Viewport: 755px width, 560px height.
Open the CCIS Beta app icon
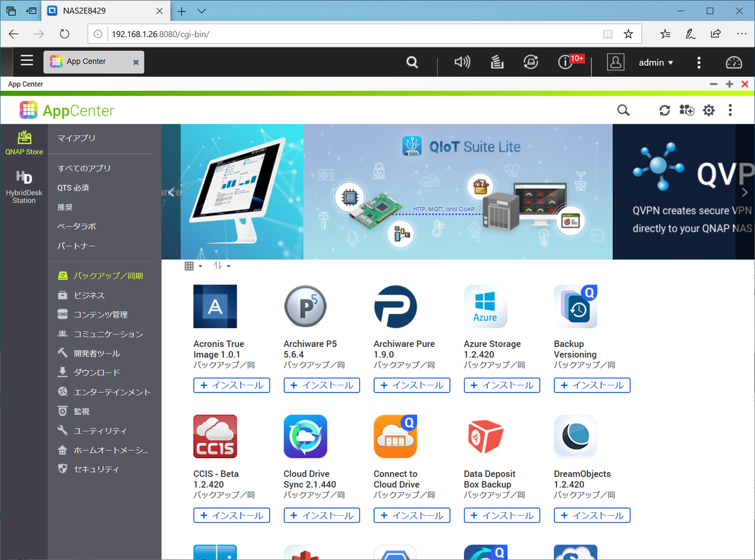tap(215, 436)
